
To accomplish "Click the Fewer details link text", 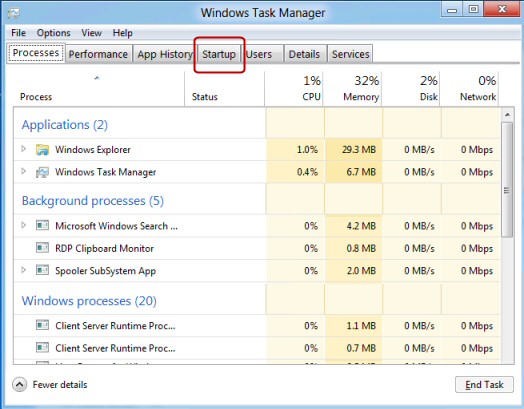I will point(60,385).
